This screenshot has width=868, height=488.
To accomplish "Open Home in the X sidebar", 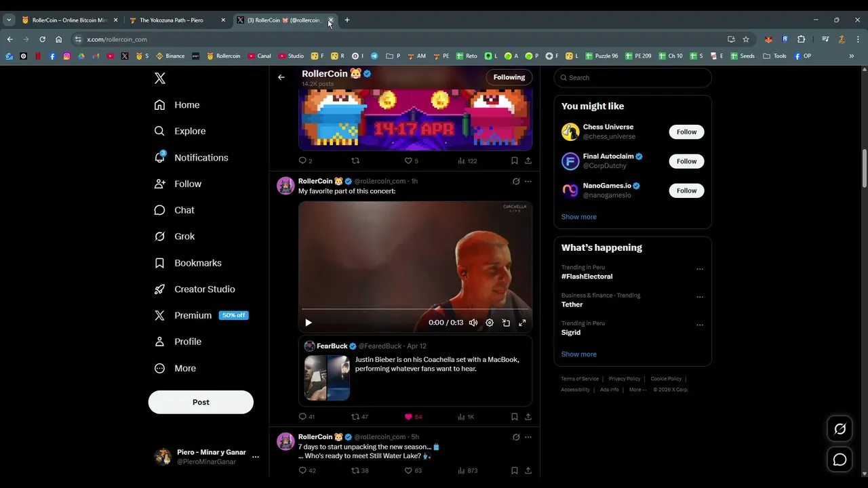I will [177, 105].
